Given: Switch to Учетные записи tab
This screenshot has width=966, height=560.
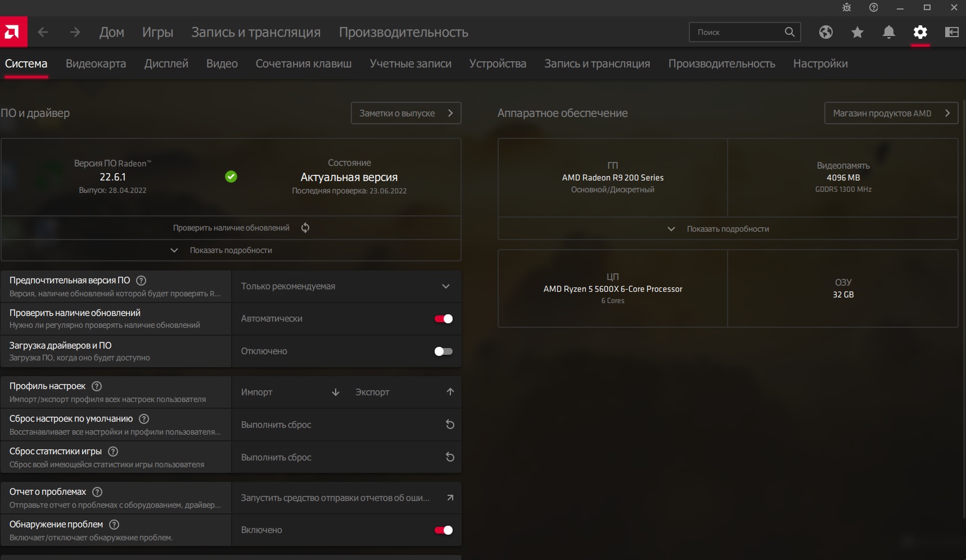Looking at the screenshot, I should coord(410,64).
